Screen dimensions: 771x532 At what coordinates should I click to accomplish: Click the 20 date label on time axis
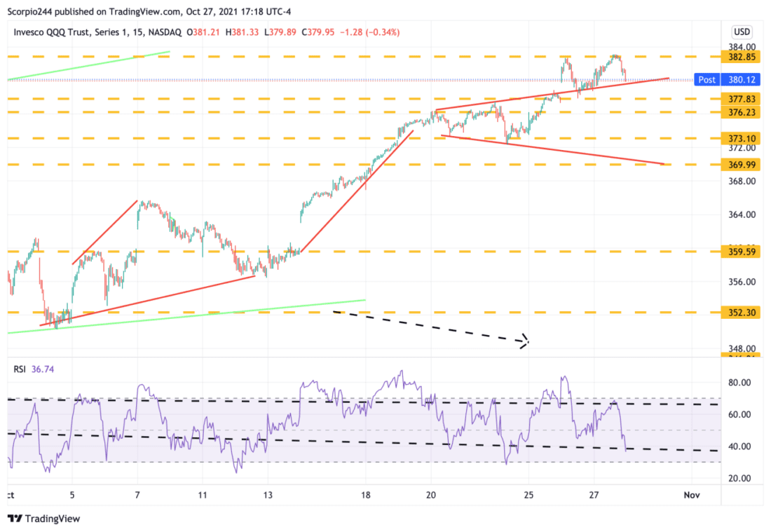click(431, 495)
